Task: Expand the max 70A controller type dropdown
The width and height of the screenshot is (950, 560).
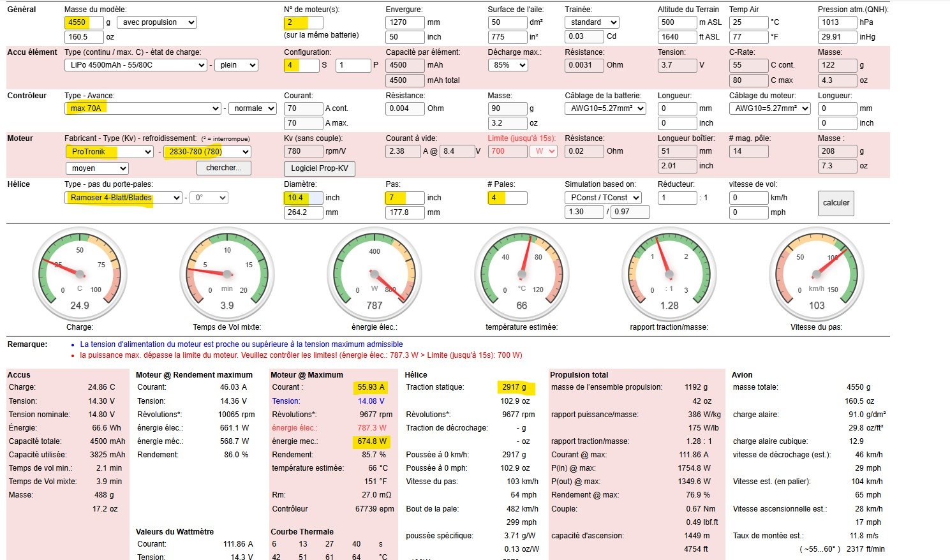Action: [142, 108]
